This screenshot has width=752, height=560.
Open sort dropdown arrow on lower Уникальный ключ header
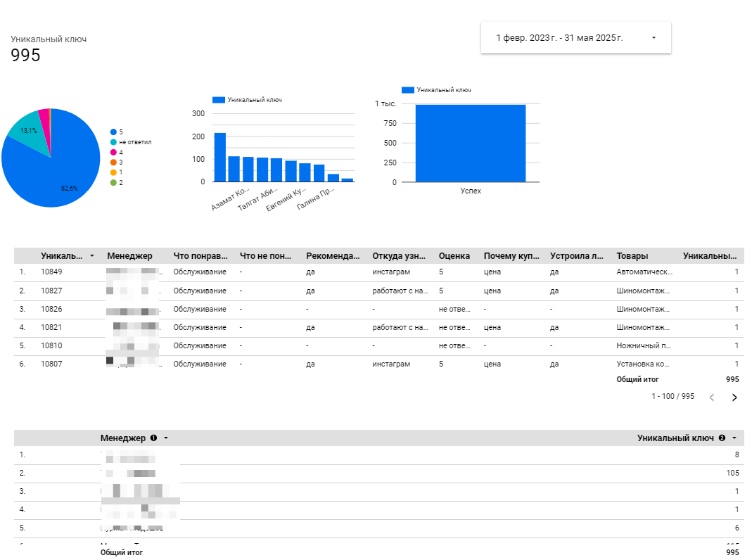tap(734, 438)
